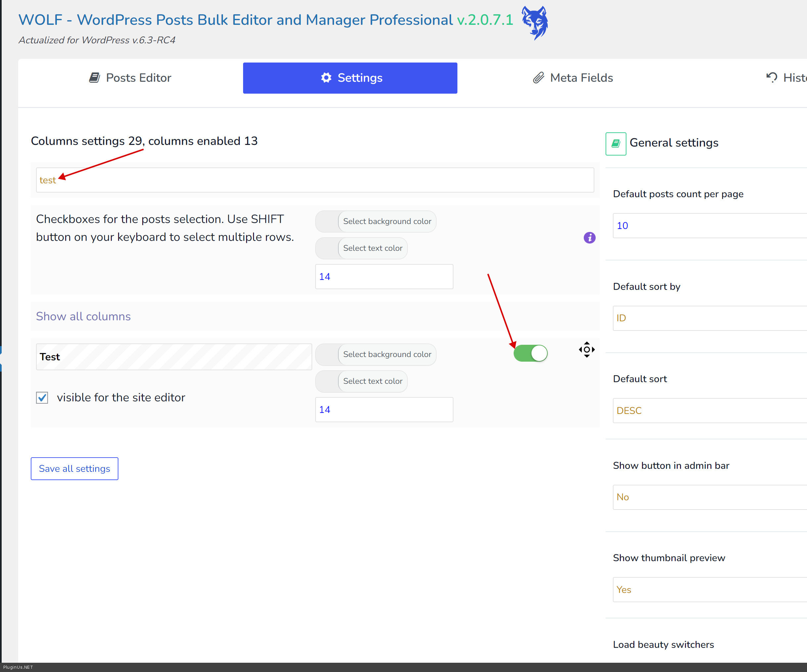This screenshot has width=807, height=672.
Task: Click the drag-move handle icon for Test column
Action: (586, 349)
